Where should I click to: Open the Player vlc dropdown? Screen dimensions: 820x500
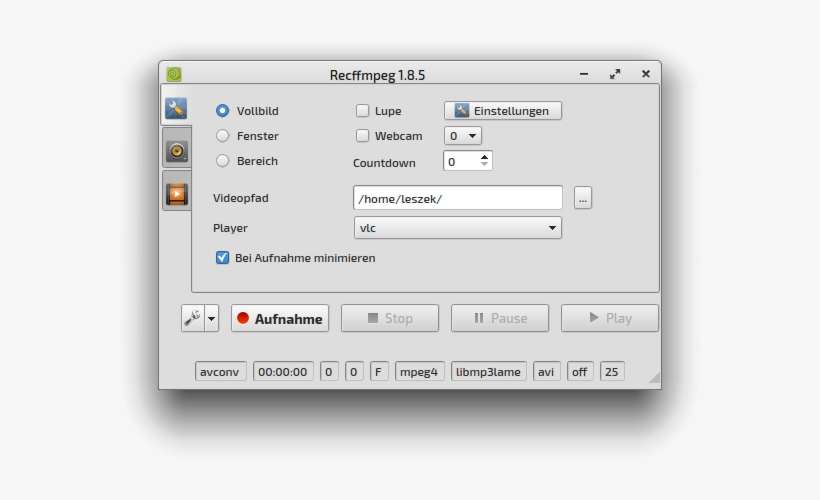click(458, 228)
